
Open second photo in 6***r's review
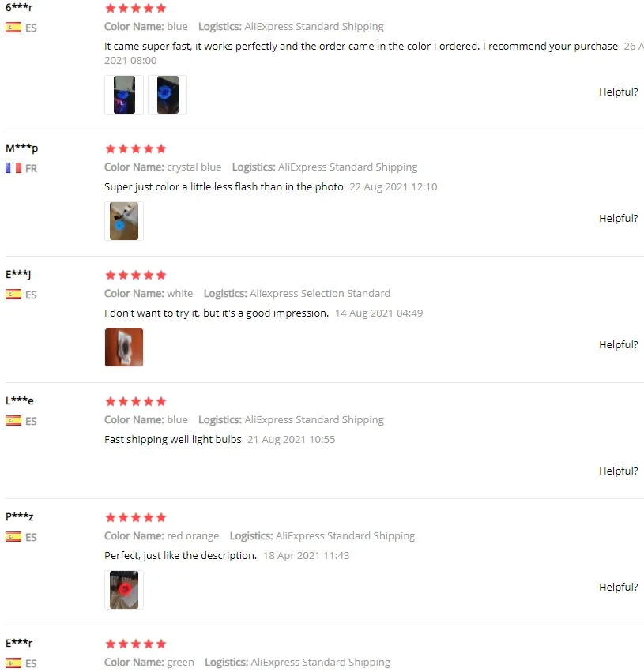(x=168, y=95)
